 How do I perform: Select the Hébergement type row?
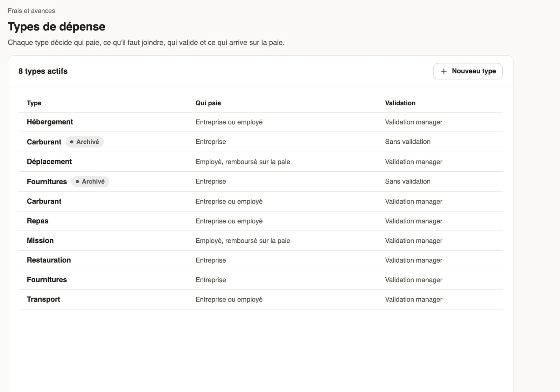point(260,122)
